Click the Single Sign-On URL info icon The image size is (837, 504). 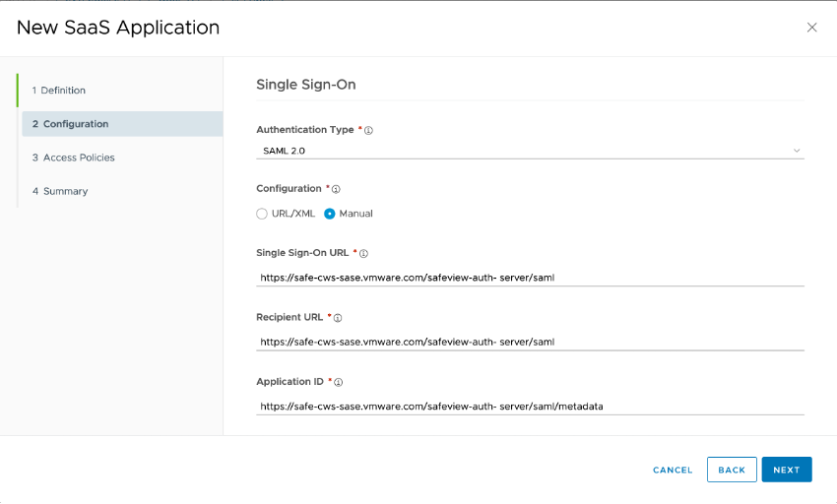(363, 254)
